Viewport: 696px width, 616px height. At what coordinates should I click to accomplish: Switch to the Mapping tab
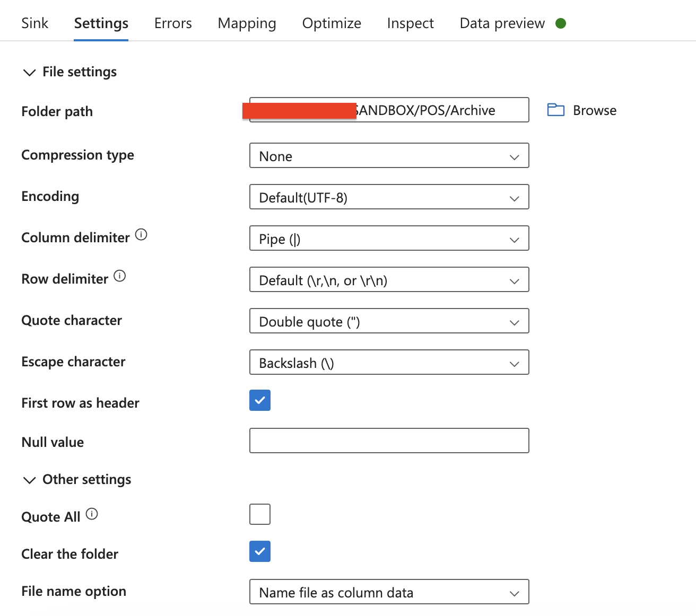247,23
